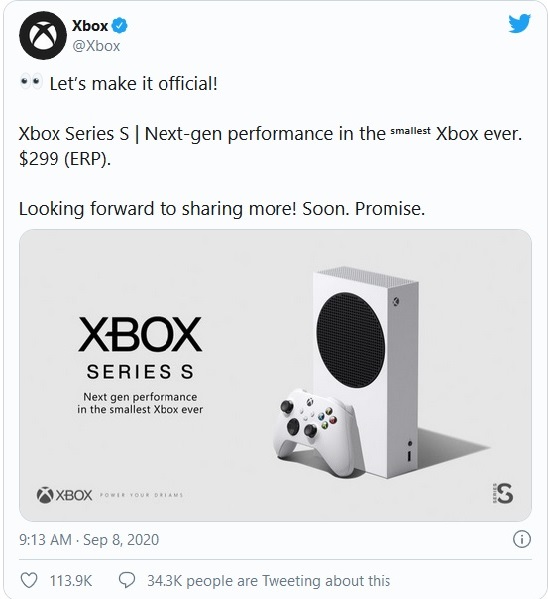This screenshot has height=599, width=548.
Task: Open the Twitter bird logo
Action: [x=519, y=24]
